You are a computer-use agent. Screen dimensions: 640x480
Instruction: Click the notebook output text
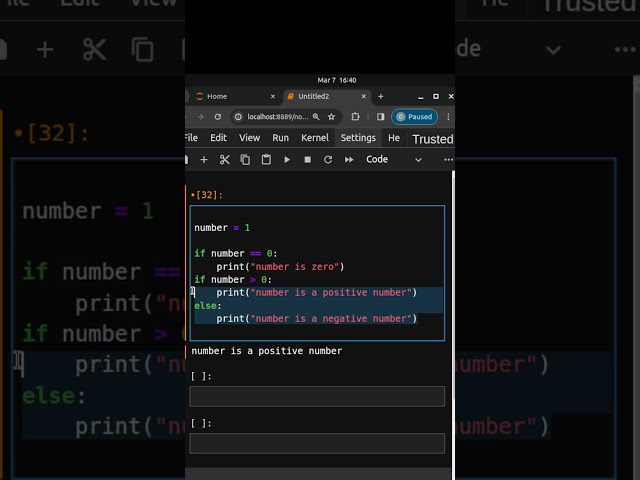(x=267, y=351)
